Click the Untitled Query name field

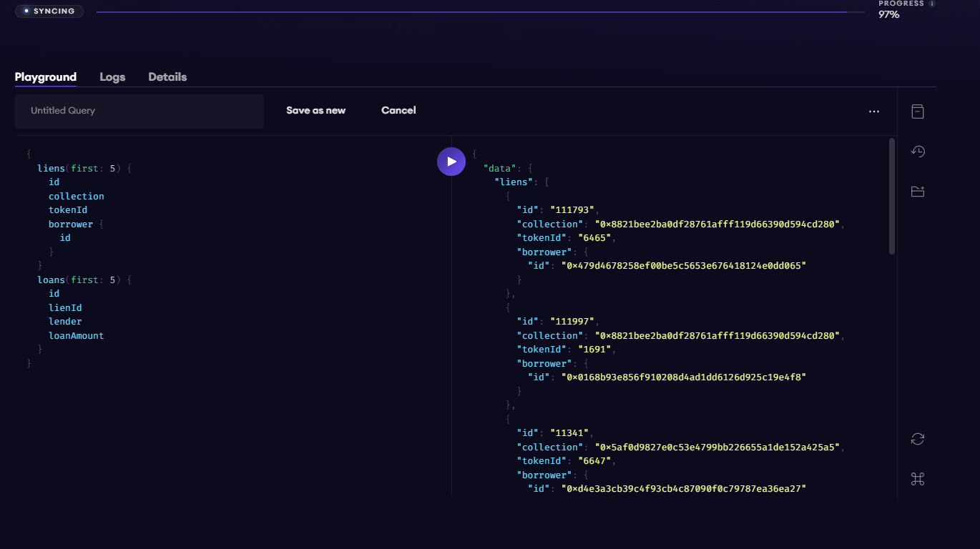pyautogui.click(x=139, y=112)
